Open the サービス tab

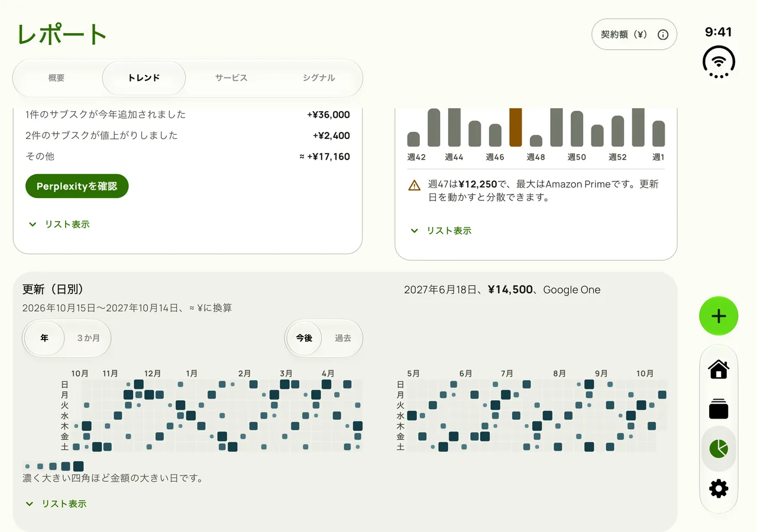231,78
